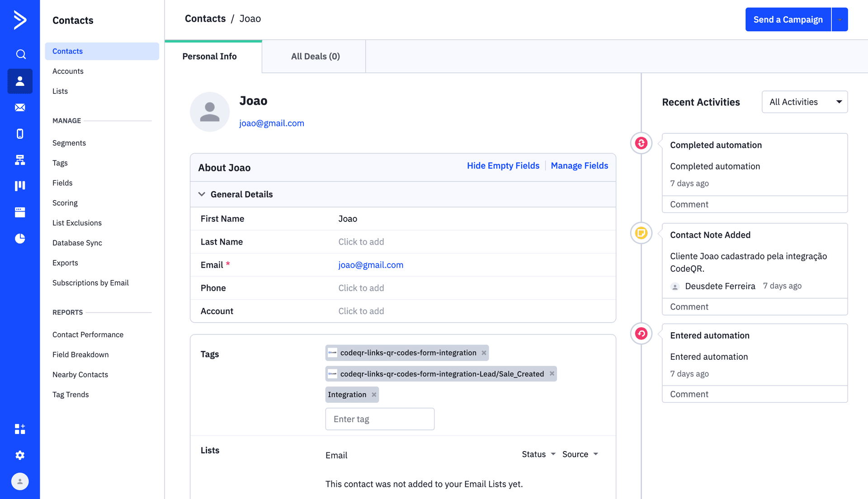The image size is (868, 499).
Task: Click the Enter tag input field
Action: 379,419
